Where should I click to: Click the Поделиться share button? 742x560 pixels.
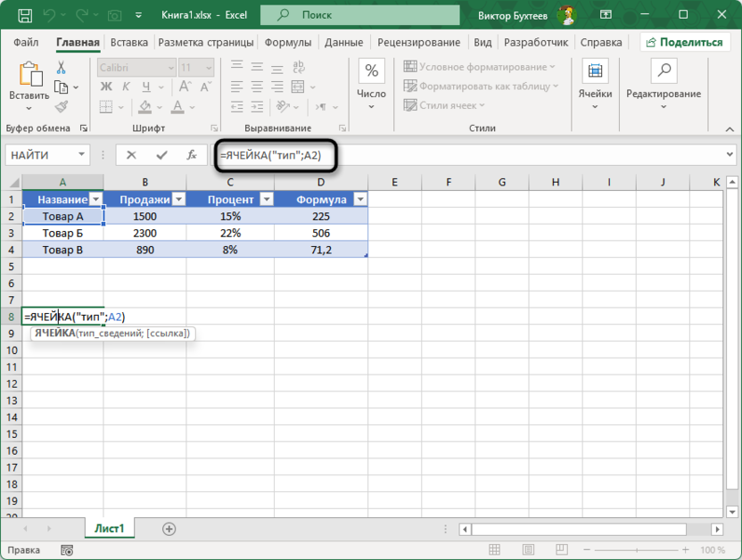[686, 42]
